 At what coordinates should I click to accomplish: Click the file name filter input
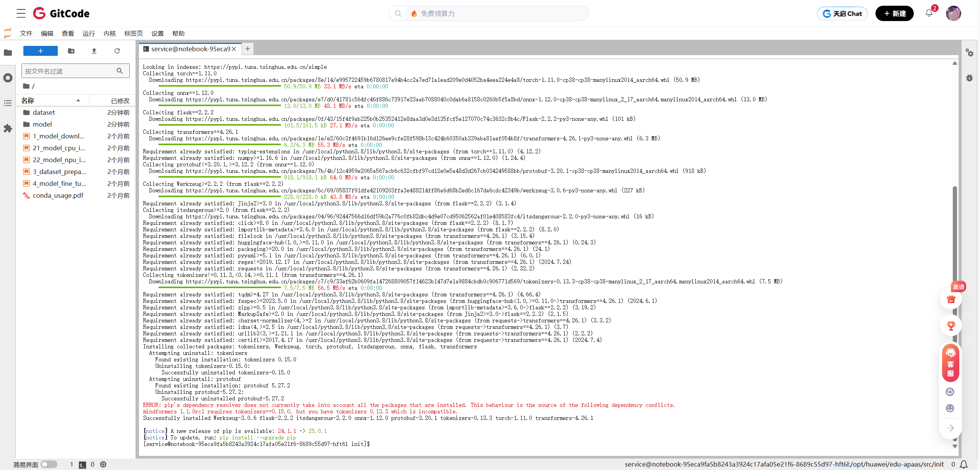click(x=70, y=71)
